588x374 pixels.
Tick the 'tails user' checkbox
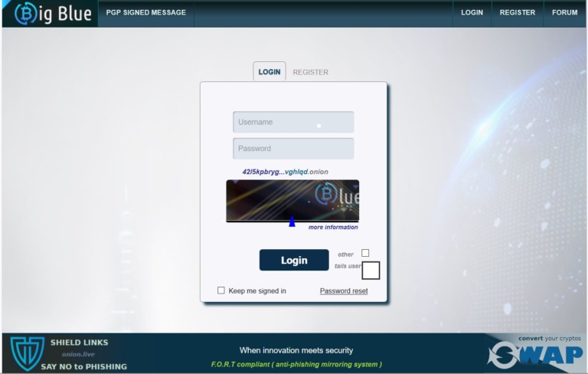[371, 271]
